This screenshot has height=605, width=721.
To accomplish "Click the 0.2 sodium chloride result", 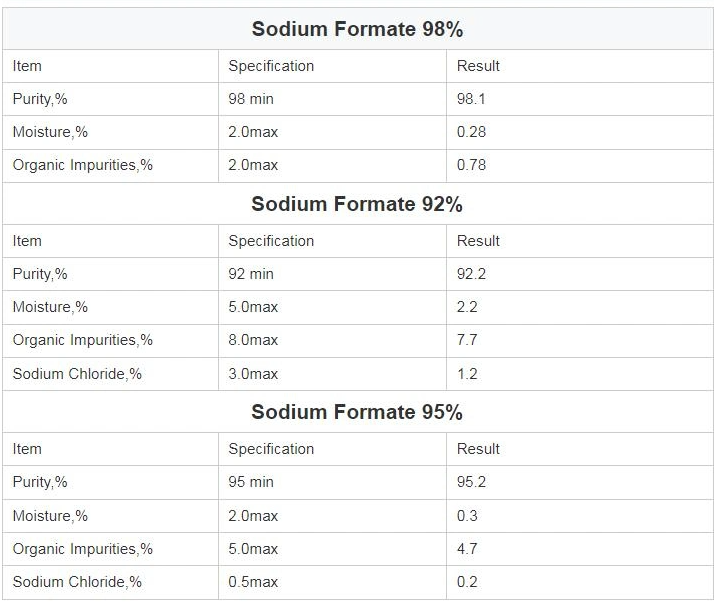I will (467, 582).
